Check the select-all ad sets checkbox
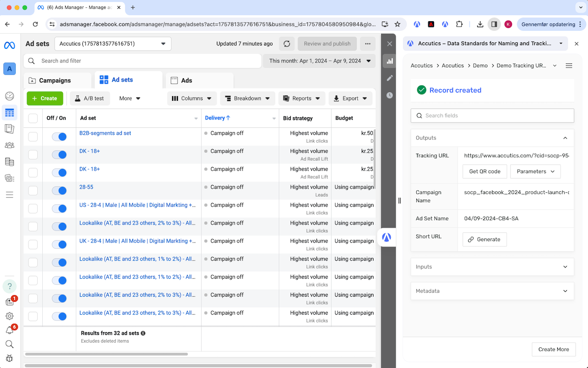 tap(33, 118)
